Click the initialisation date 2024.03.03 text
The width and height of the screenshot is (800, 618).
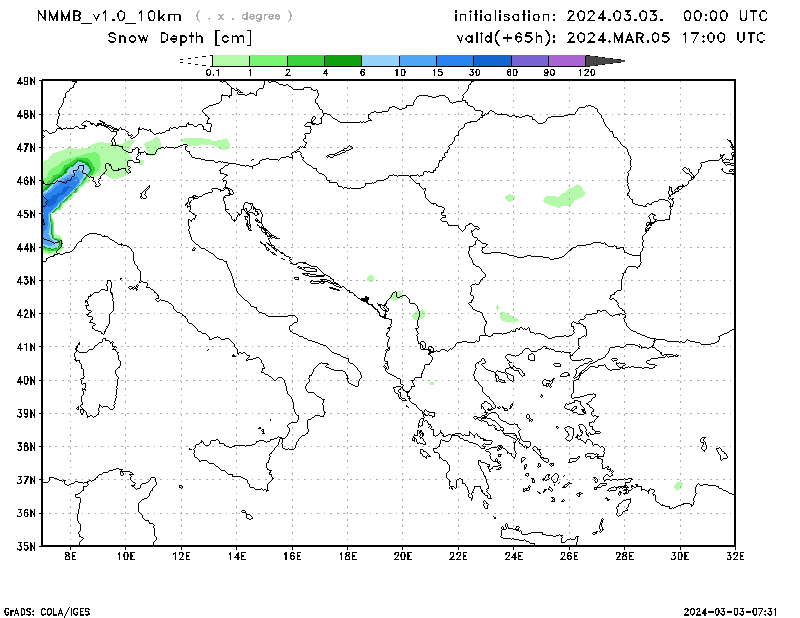pos(610,16)
